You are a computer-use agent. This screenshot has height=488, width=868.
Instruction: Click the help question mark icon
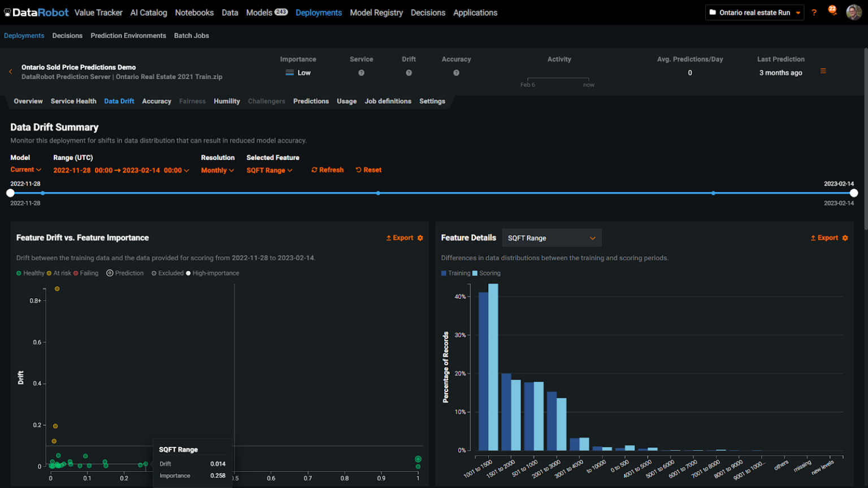tap(814, 12)
